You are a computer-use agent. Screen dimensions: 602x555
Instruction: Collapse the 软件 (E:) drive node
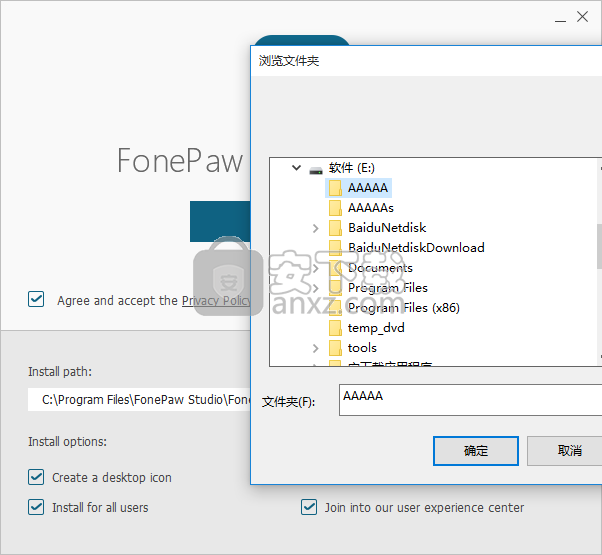[x=296, y=168]
